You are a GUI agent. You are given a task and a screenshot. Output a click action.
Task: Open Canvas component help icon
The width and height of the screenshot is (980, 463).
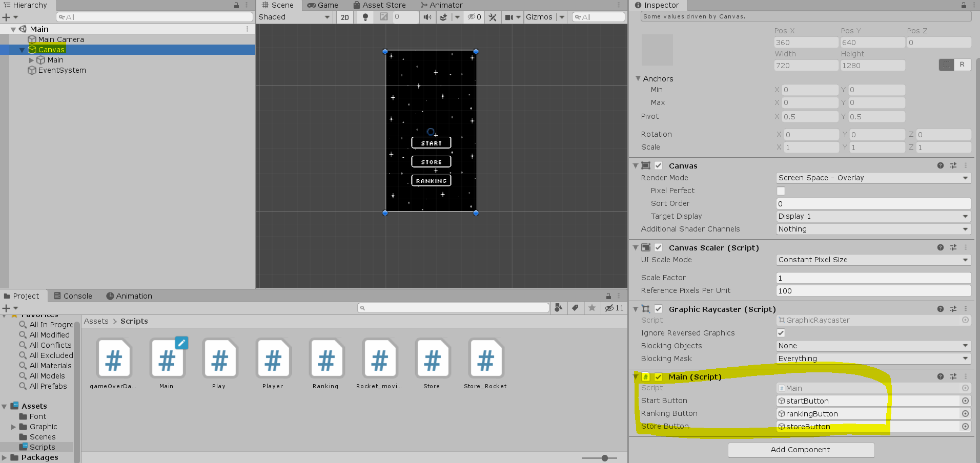pos(941,165)
